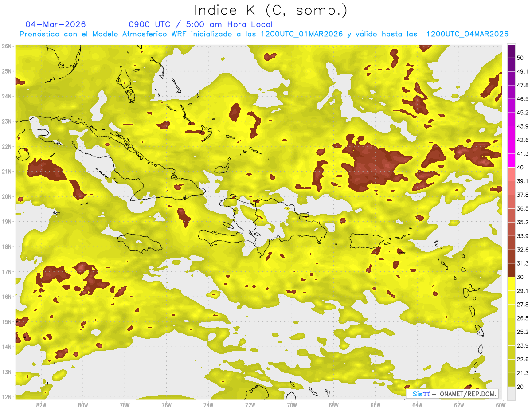Click the '12N' latitude axis label
The height and width of the screenshot is (411, 532).
click(7, 397)
